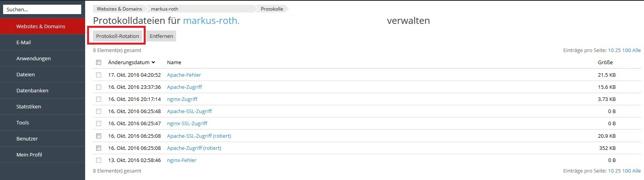Open nginx-SSL-Zugriff log link
This screenshot has height=180, width=644.
(187, 123)
